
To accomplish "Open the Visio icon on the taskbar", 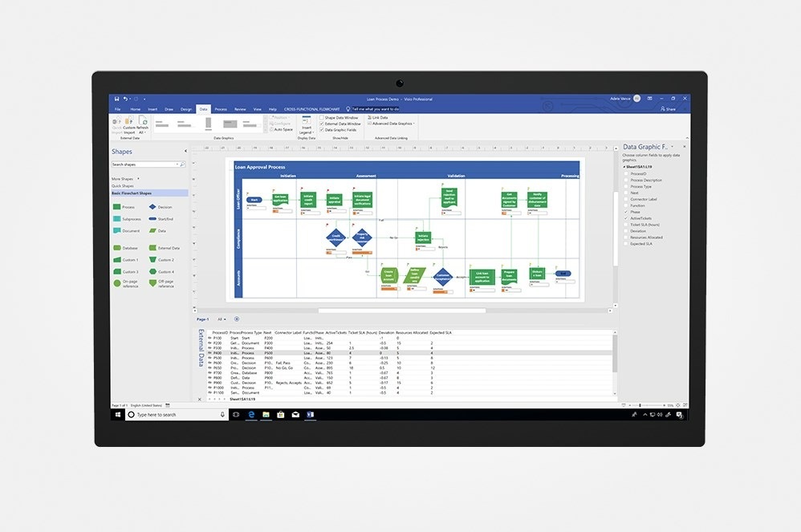I will [311, 414].
